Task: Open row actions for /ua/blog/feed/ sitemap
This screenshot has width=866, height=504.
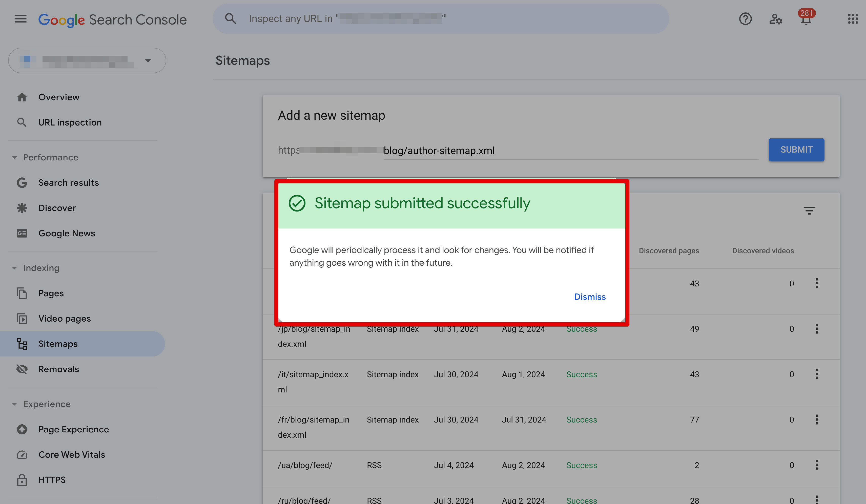Action: tap(817, 465)
